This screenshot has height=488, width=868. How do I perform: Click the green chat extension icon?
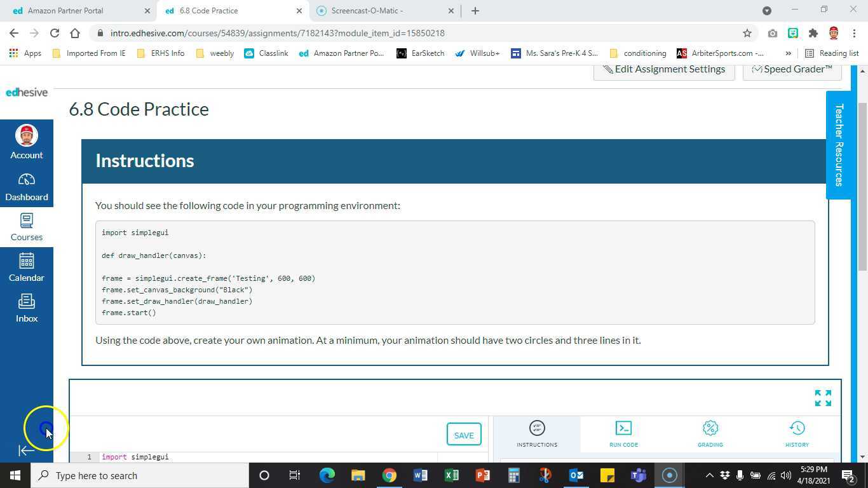coord(793,33)
